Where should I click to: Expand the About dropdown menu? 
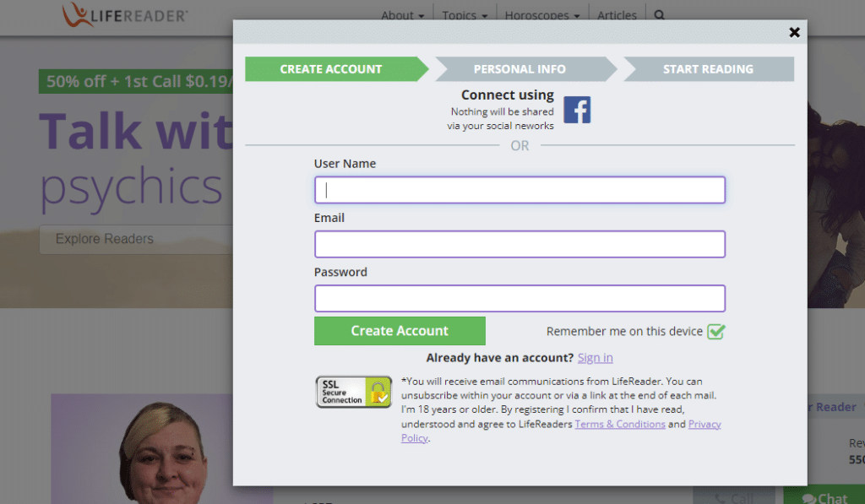coord(403,15)
